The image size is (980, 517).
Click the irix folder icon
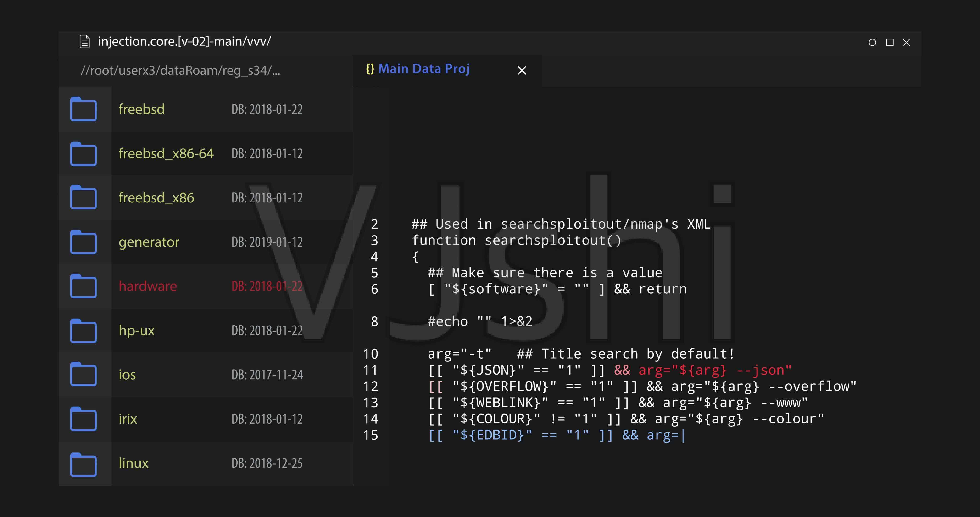pyautogui.click(x=83, y=419)
